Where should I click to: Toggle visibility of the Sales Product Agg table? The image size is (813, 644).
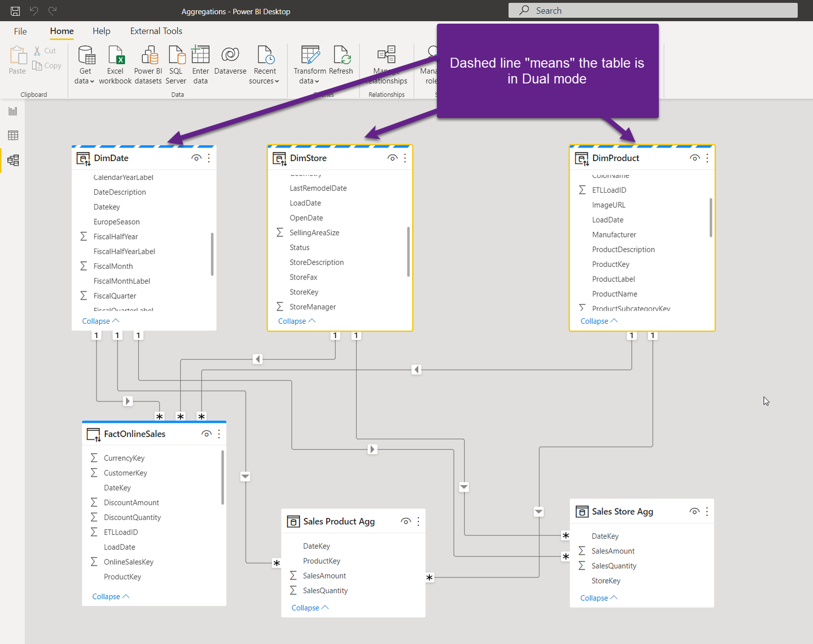405,521
